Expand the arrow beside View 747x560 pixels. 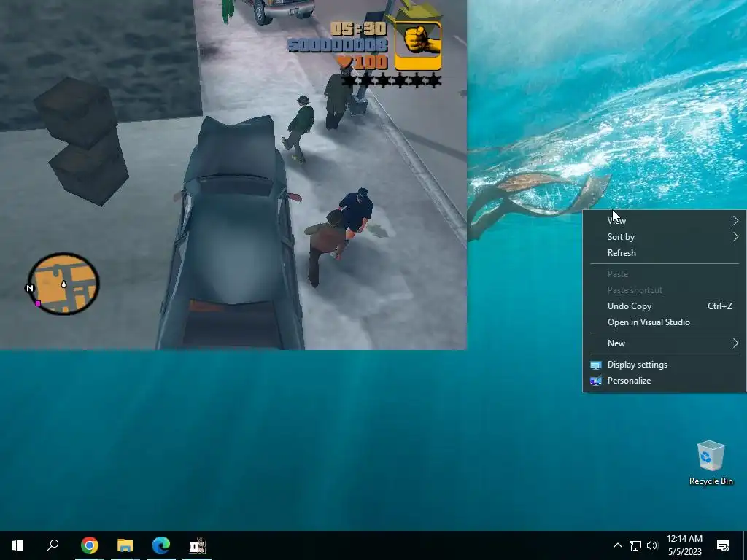click(735, 220)
